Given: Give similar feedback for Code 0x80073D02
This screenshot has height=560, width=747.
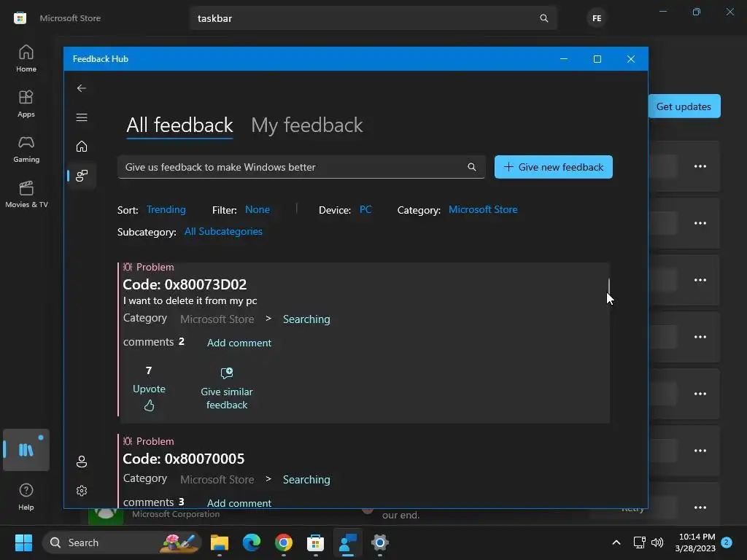Looking at the screenshot, I should click(x=227, y=389).
